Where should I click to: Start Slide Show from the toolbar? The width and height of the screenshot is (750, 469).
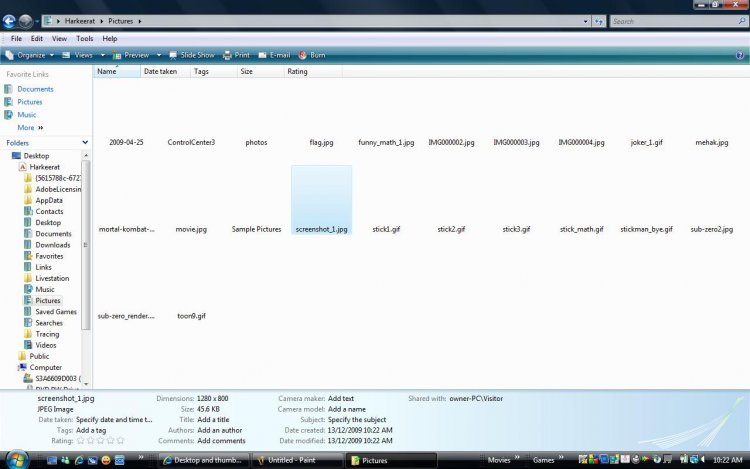(x=172, y=55)
